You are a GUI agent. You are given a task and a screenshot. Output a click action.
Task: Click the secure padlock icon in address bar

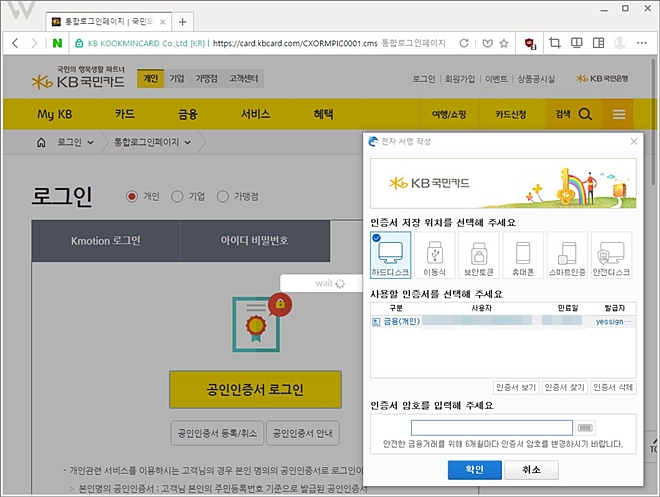point(79,43)
